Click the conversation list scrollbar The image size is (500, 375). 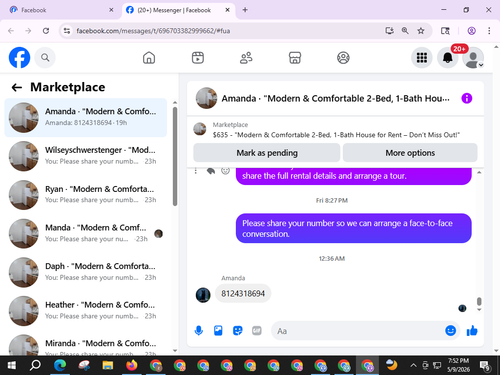[x=175, y=157]
